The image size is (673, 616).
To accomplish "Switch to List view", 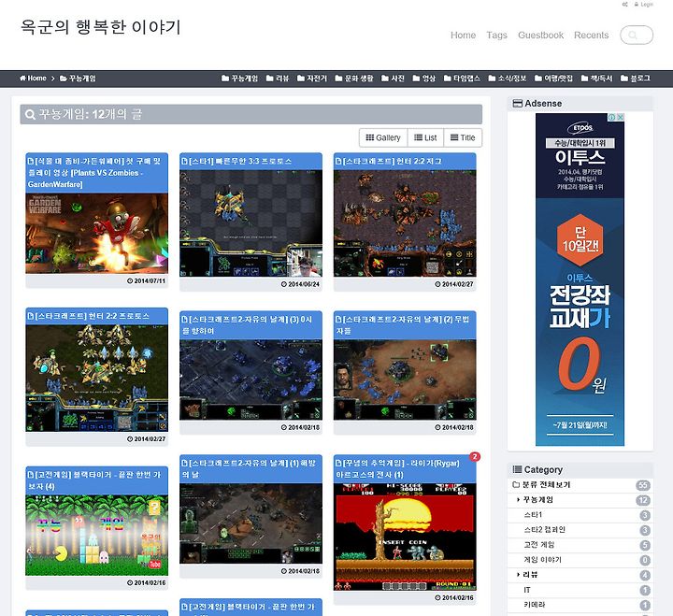I will point(425,137).
